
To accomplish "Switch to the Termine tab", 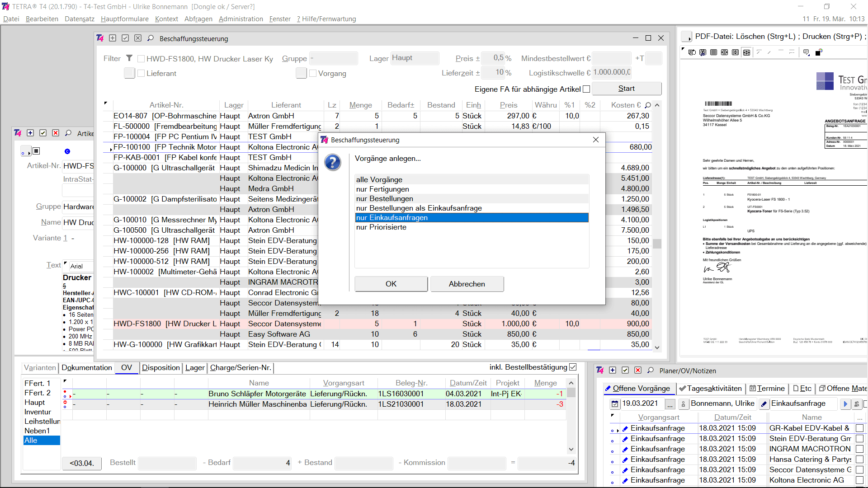I will click(767, 389).
